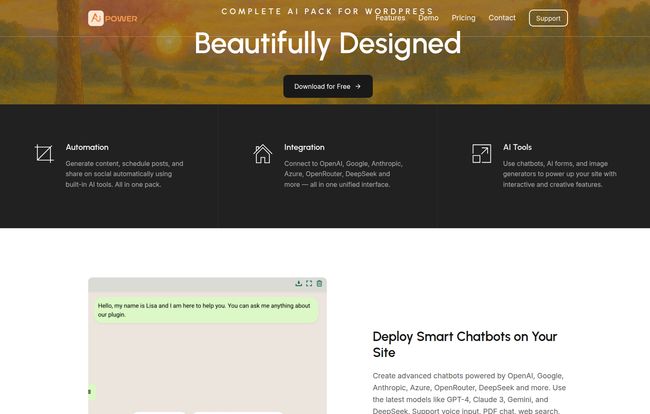Click the Automation crop icon

pos(44,153)
